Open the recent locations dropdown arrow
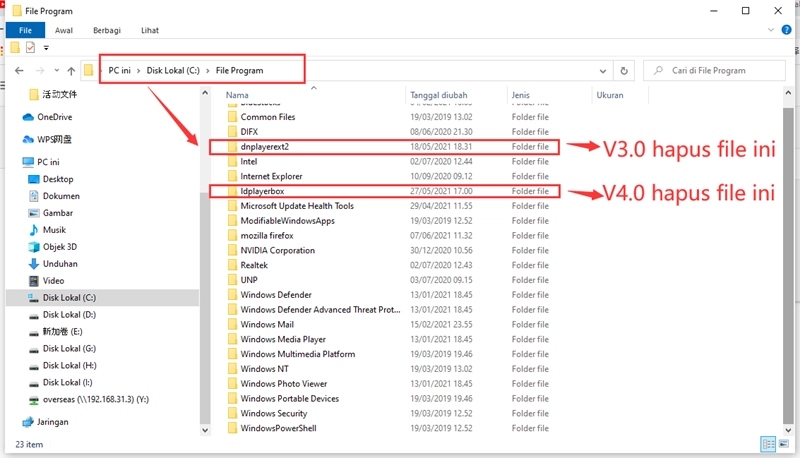This screenshot has height=458, width=800. coord(56,70)
